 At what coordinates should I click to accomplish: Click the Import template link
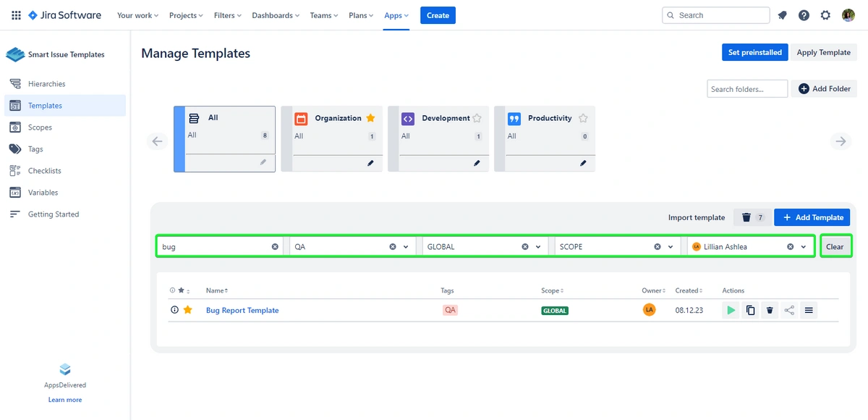pos(697,217)
